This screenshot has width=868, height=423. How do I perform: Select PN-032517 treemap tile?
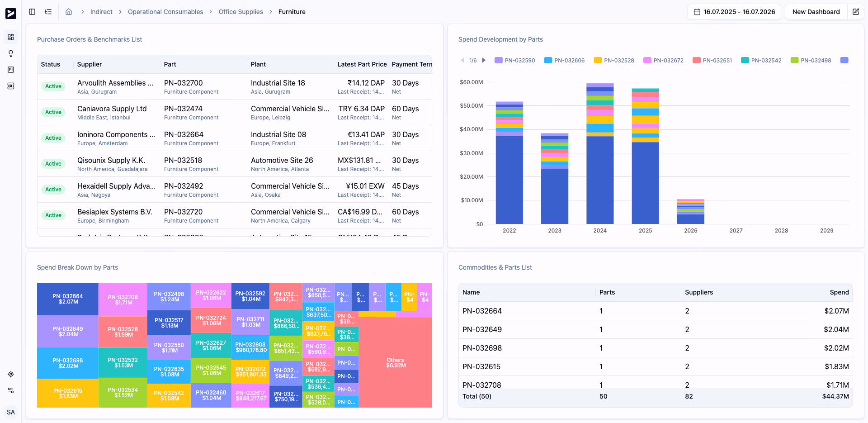click(169, 323)
